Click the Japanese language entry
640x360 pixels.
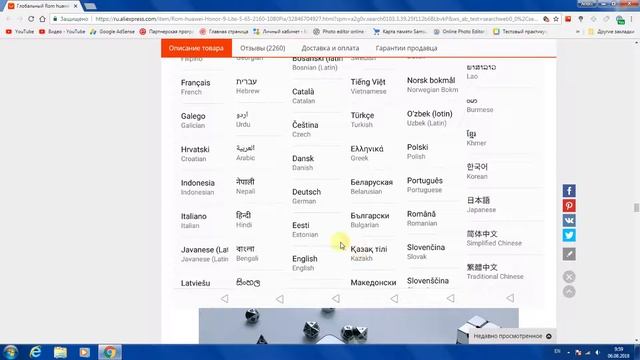point(481,204)
